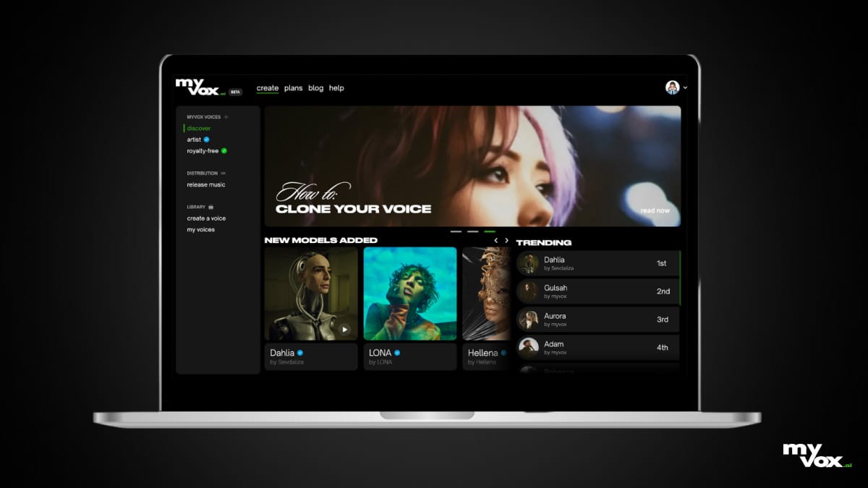Open trending row Dahlia ranked 1st
Screen dimensions: 868x488
pyautogui.click(x=598, y=263)
